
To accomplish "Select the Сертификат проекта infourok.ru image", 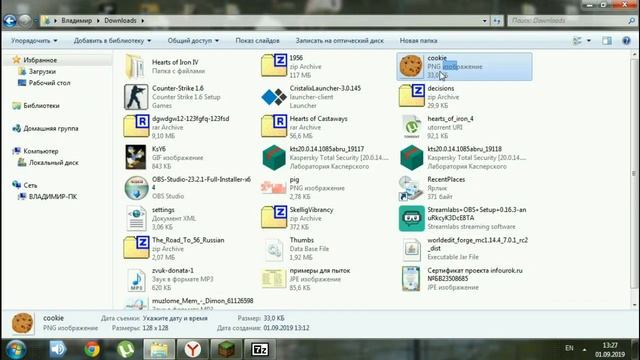I will tap(411, 279).
